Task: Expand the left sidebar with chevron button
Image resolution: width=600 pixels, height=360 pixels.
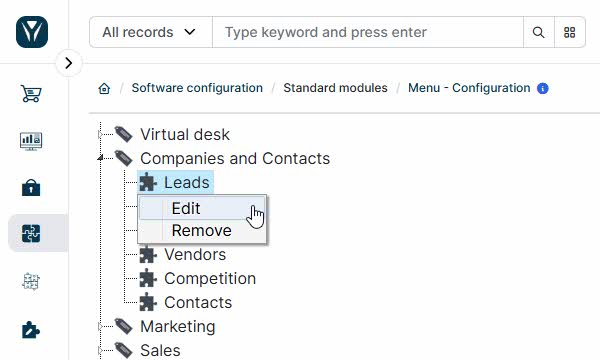Action: [x=68, y=63]
